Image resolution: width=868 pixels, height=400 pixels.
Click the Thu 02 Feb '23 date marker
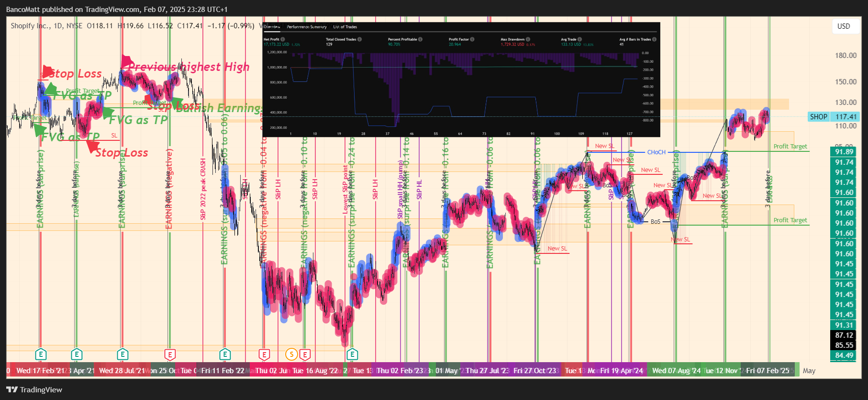point(400,370)
